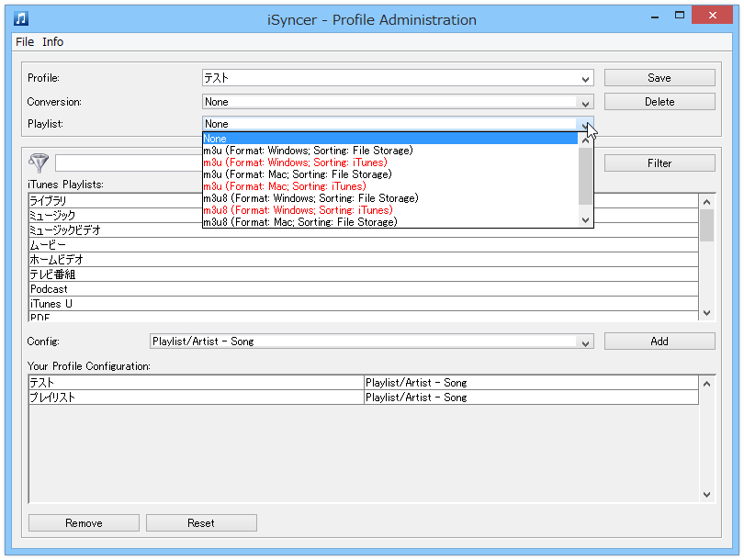Select ホームビデオ in iTunes Playlists

(364, 260)
